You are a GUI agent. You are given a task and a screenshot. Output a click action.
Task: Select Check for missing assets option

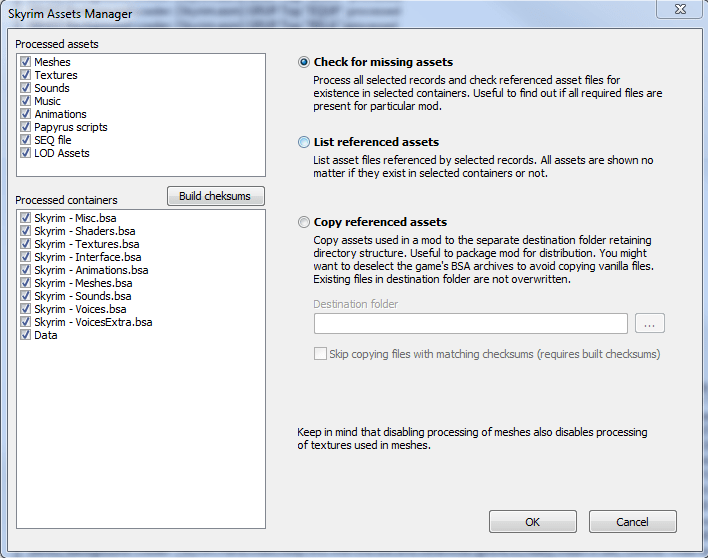click(x=304, y=62)
